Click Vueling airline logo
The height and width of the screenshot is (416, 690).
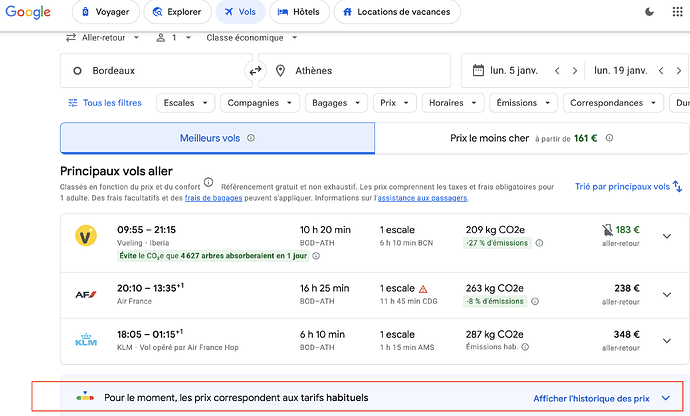[x=86, y=236]
